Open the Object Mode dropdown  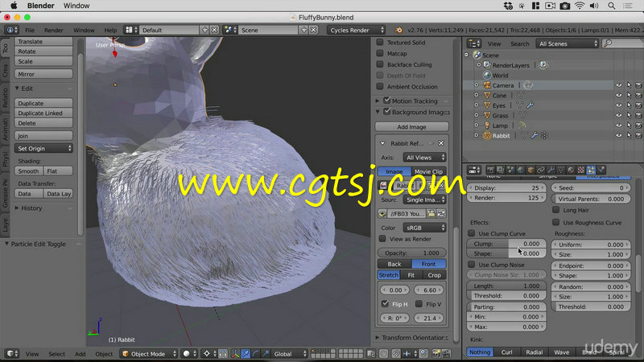point(149,354)
